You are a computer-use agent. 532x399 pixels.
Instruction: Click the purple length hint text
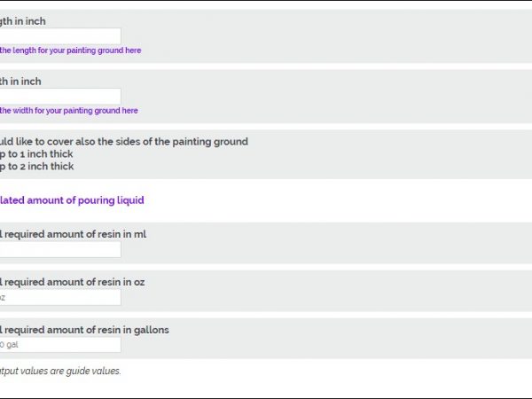coord(70,51)
